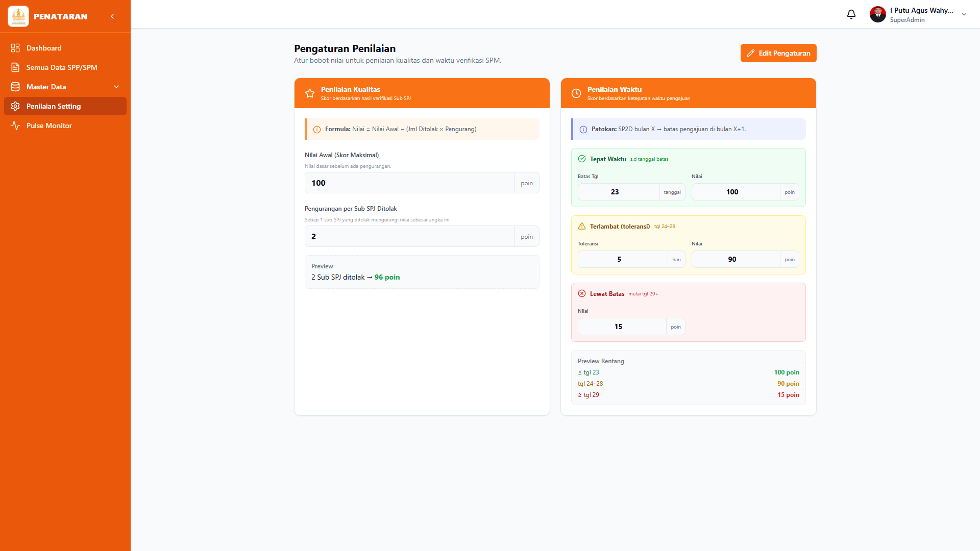
Task: Expand the Master Data submenu arrow
Action: [116, 87]
